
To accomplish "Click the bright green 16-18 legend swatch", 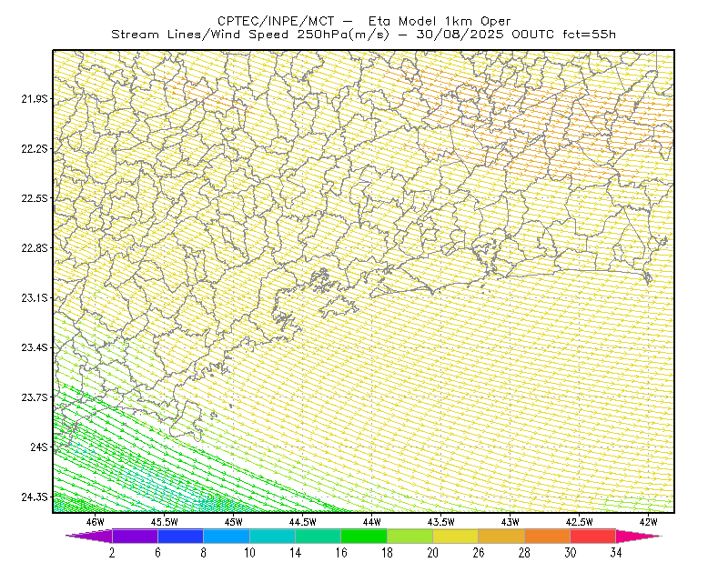I will (364, 536).
